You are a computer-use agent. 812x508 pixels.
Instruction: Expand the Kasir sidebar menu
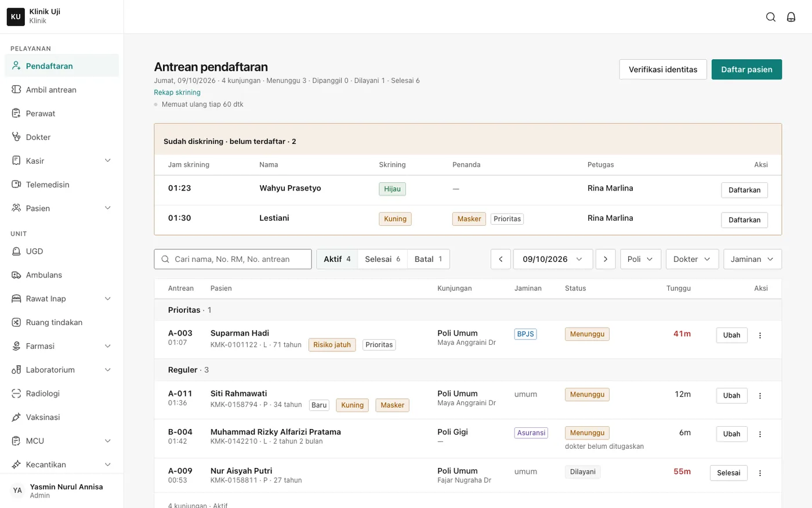tap(107, 161)
